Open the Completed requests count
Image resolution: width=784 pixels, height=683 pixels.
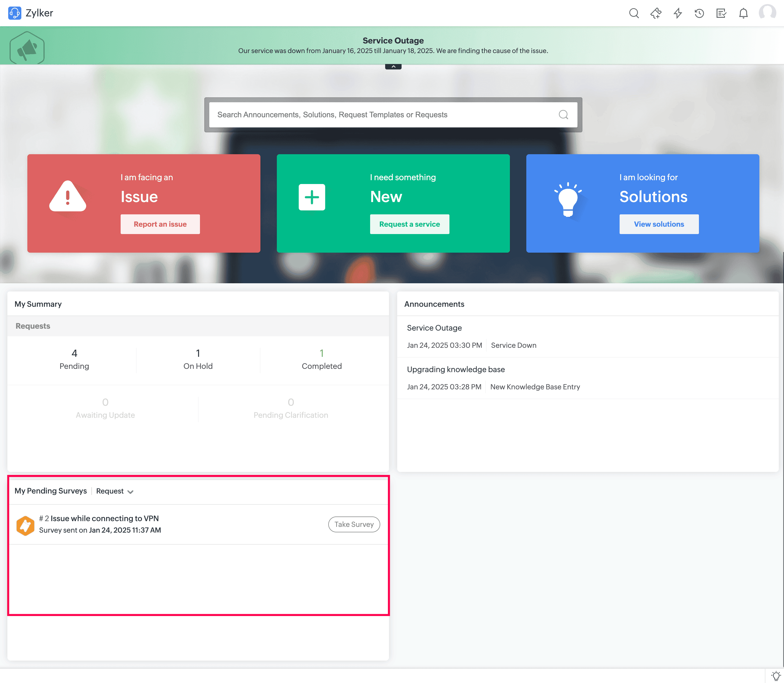(x=321, y=354)
